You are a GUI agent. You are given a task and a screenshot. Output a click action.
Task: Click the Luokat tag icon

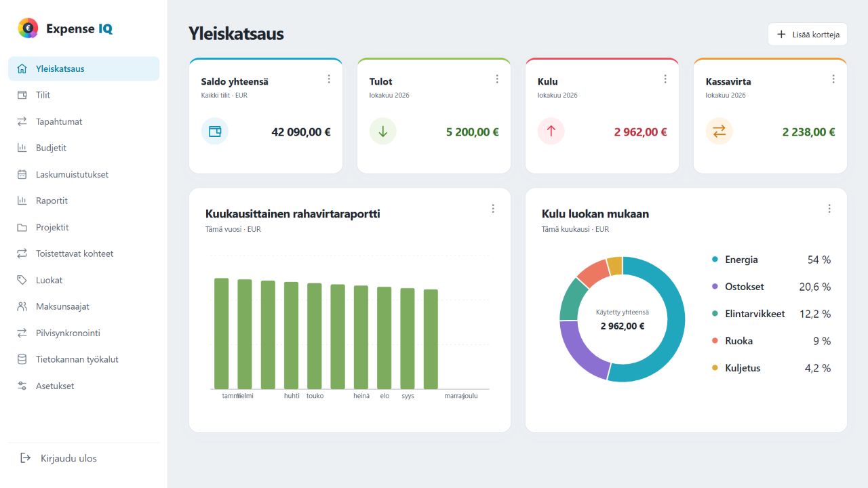pos(22,280)
